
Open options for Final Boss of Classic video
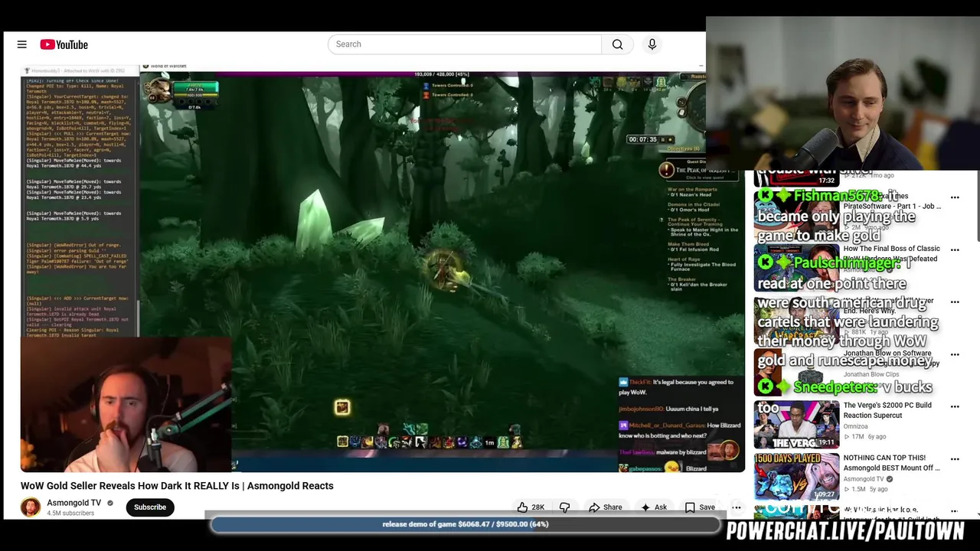coord(955,250)
